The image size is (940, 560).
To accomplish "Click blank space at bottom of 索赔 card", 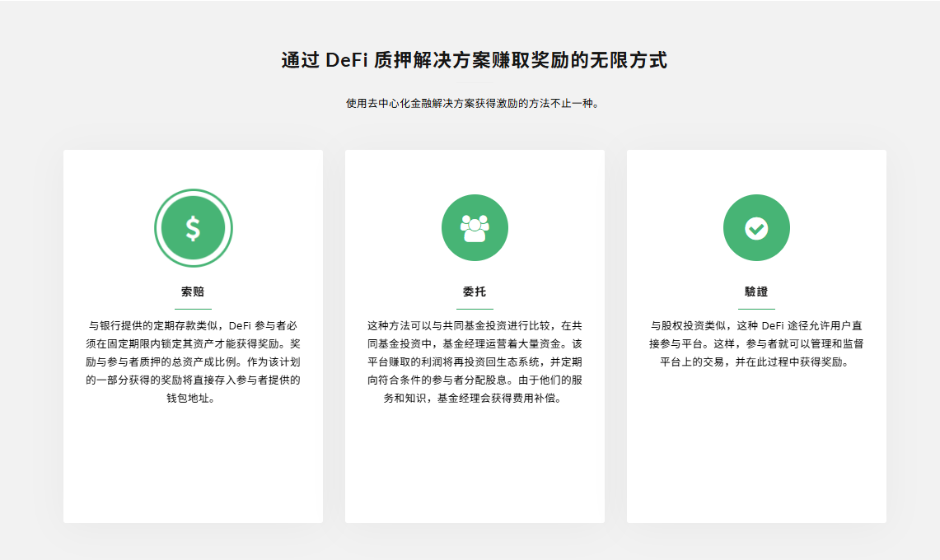I will coord(193,478).
